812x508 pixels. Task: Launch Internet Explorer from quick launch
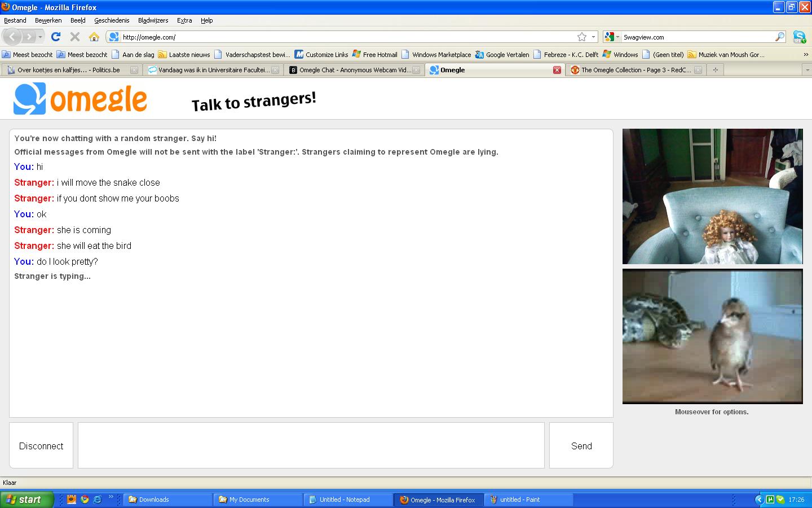[98, 500]
